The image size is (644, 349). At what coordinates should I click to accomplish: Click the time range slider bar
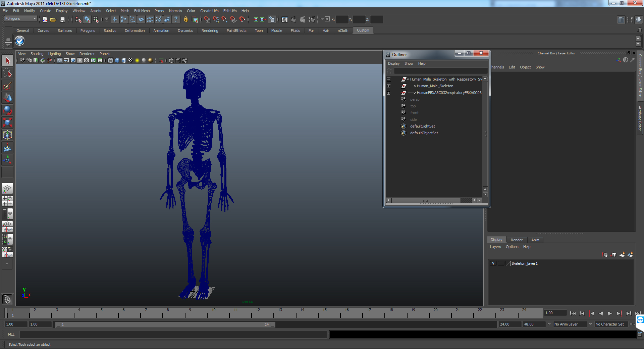click(x=165, y=325)
